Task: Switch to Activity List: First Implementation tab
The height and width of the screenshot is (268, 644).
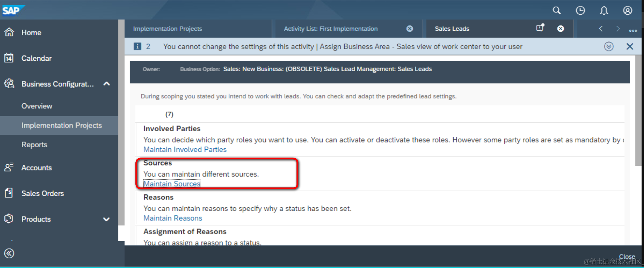Action: pos(331,29)
